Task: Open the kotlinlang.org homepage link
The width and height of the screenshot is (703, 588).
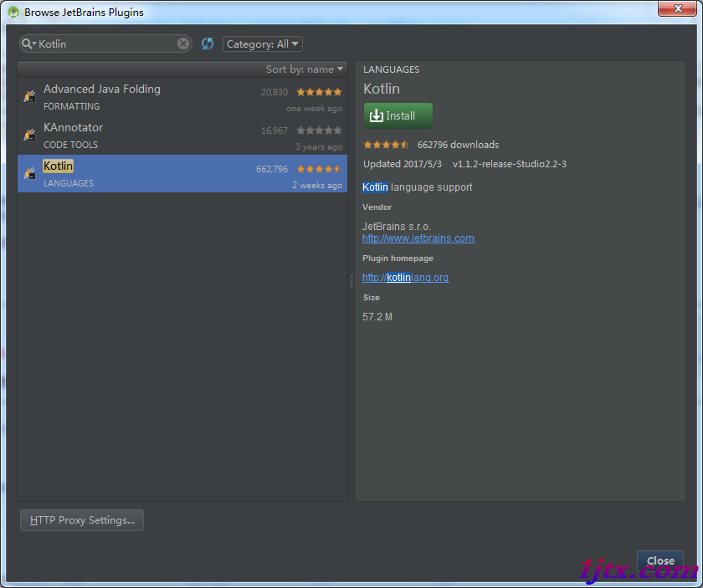Action: pyautogui.click(x=405, y=278)
